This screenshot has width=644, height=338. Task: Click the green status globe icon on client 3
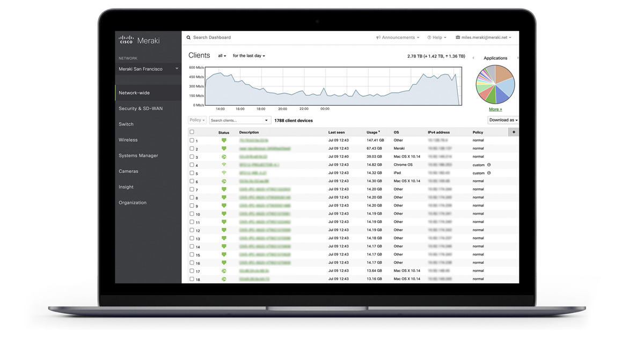(x=224, y=156)
